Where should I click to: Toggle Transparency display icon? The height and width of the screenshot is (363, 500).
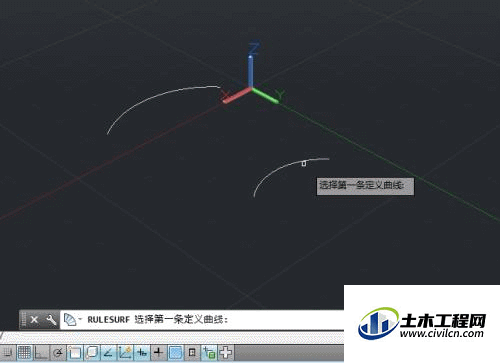(176, 353)
